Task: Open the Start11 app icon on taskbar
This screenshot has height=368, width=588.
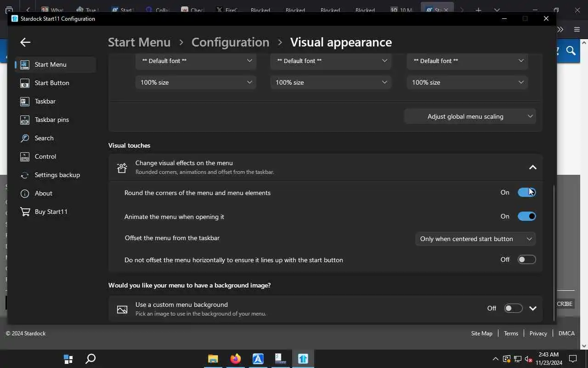Action: (303, 359)
